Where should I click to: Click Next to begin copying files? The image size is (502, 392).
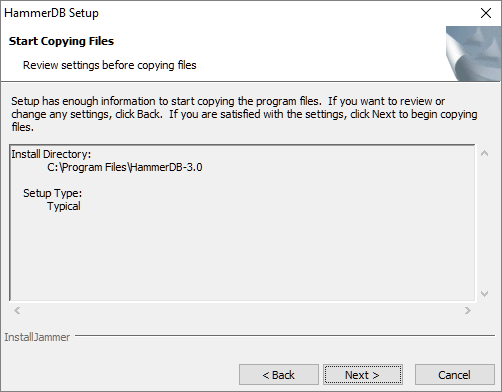coord(362,375)
